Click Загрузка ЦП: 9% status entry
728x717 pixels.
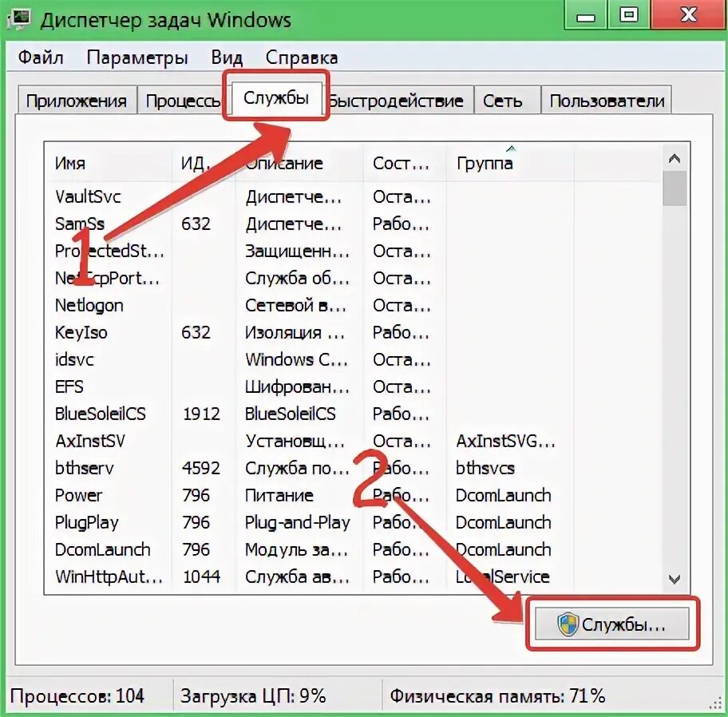coord(253,695)
